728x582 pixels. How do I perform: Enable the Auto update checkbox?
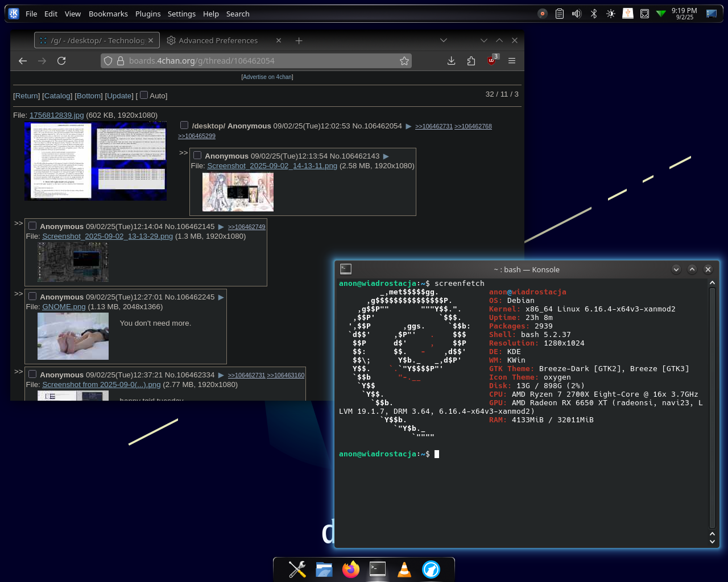(144, 95)
